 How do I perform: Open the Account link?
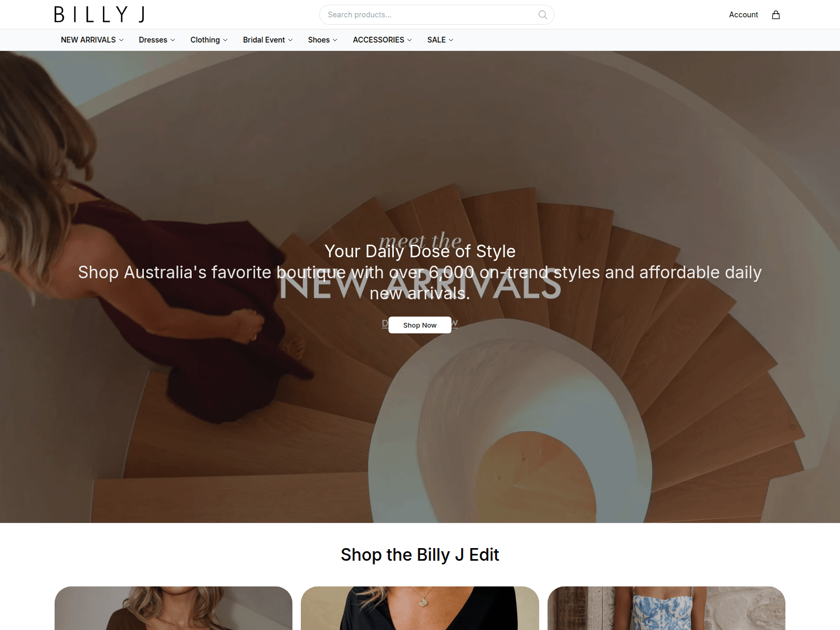pos(743,15)
